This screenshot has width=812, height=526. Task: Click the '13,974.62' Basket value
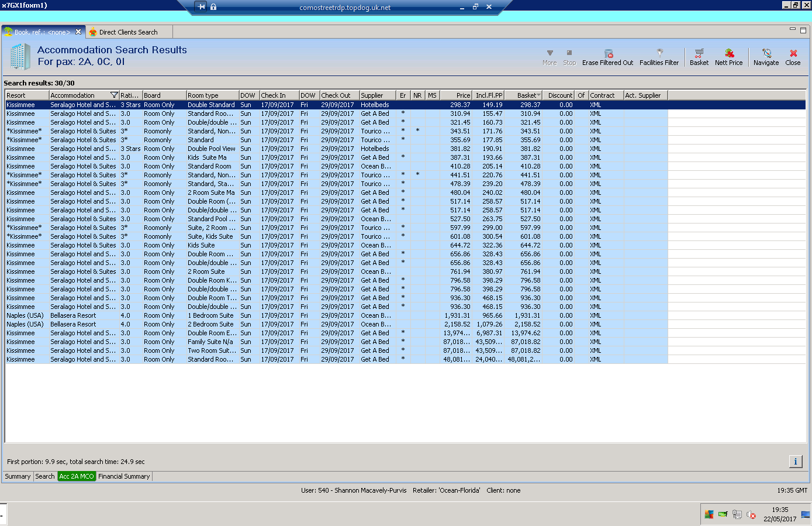point(526,333)
